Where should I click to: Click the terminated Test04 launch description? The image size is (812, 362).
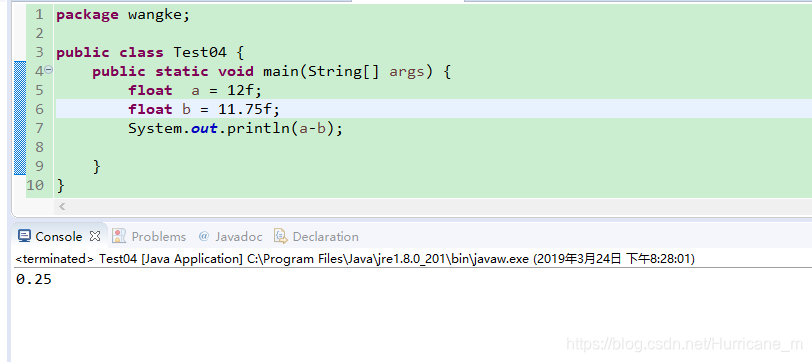pos(355,258)
